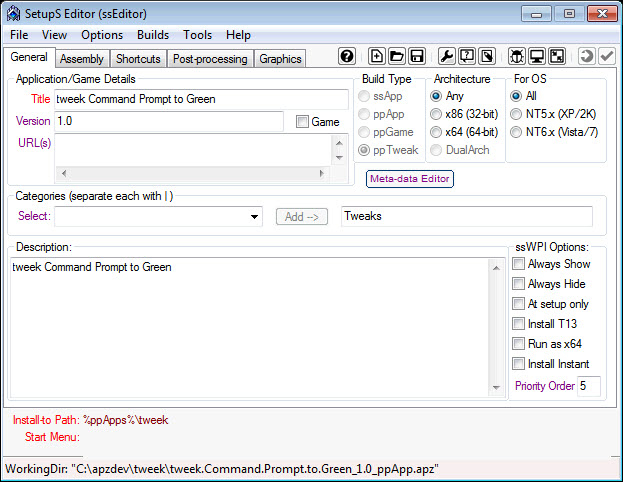Click into the Title input field
Screen dimensions: 623x482
[x=201, y=99]
